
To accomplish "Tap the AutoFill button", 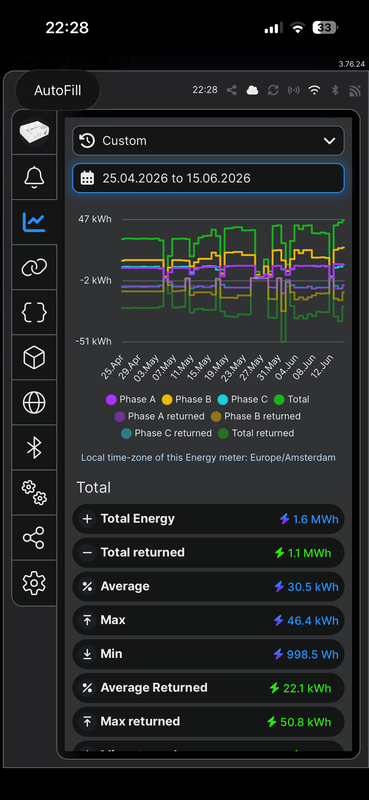I will click(58, 91).
